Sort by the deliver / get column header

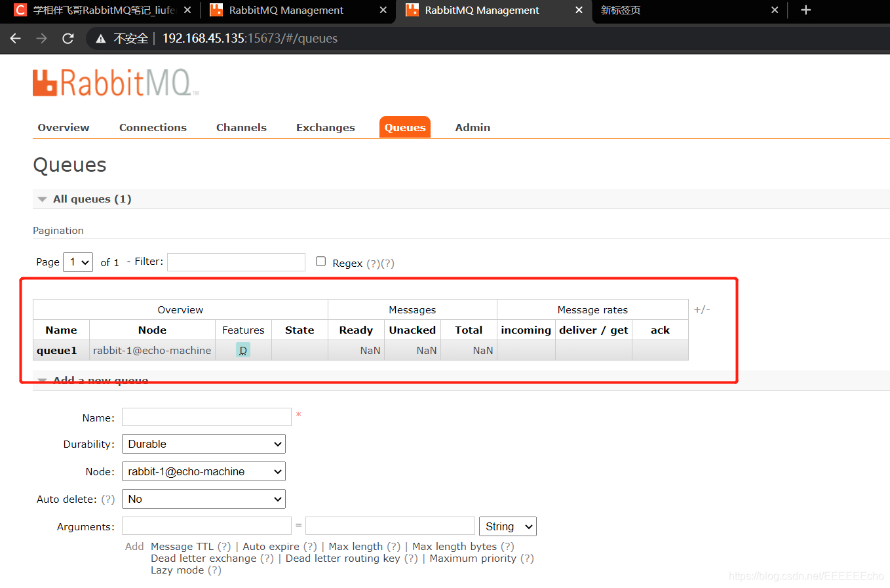click(594, 330)
